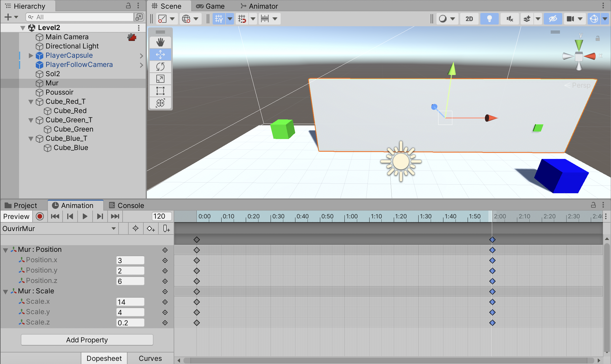The width and height of the screenshot is (611, 364).
Task: Collapse the Mur : Scale property group
Action: (5, 292)
